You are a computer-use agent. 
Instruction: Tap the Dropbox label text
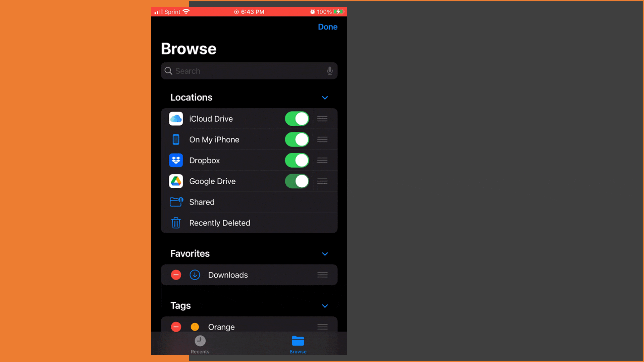205,161
